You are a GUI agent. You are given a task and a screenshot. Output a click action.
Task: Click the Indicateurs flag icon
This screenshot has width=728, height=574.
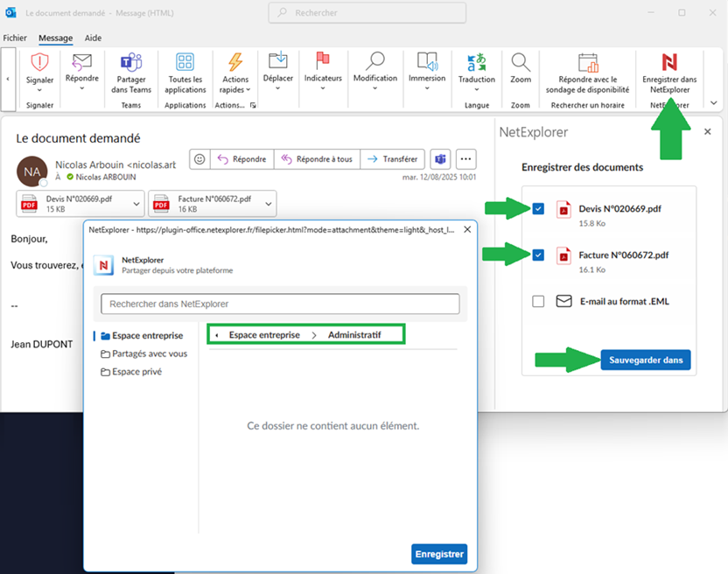coord(323,61)
